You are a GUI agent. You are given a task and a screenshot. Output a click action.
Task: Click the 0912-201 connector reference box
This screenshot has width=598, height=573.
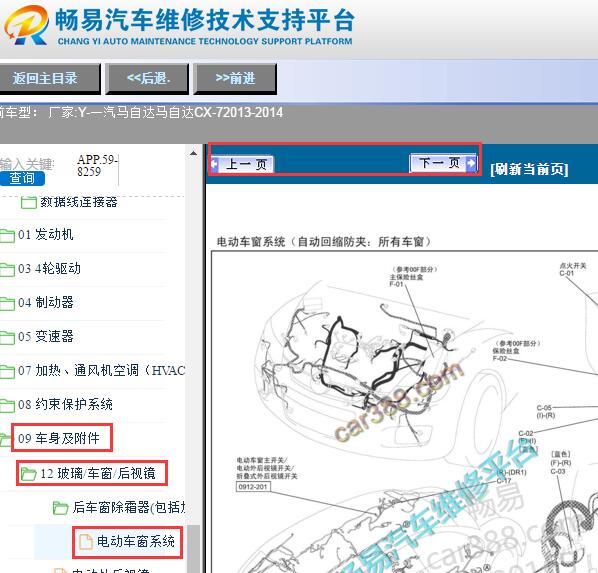[x=253, y=487]
